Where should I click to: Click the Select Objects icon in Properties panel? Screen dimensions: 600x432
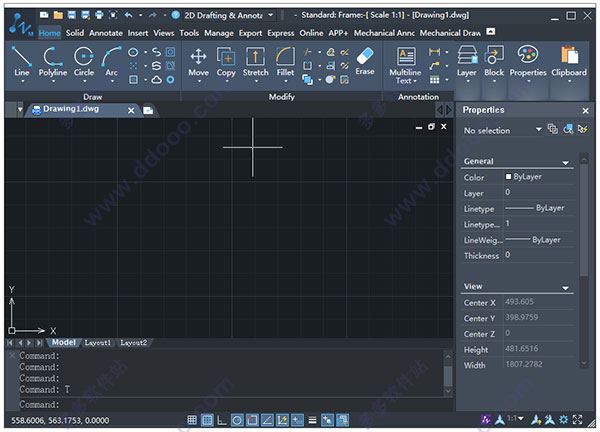pos(568,129)
